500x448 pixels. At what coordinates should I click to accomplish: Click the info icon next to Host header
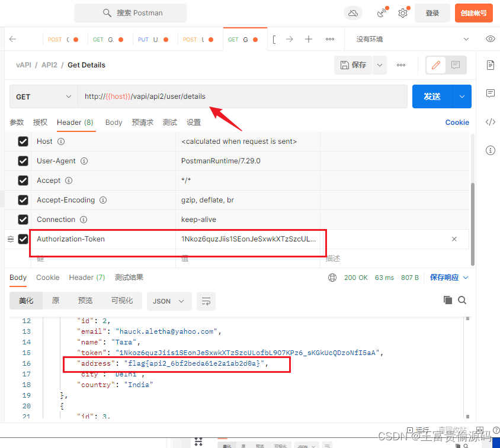coord(61,141)
